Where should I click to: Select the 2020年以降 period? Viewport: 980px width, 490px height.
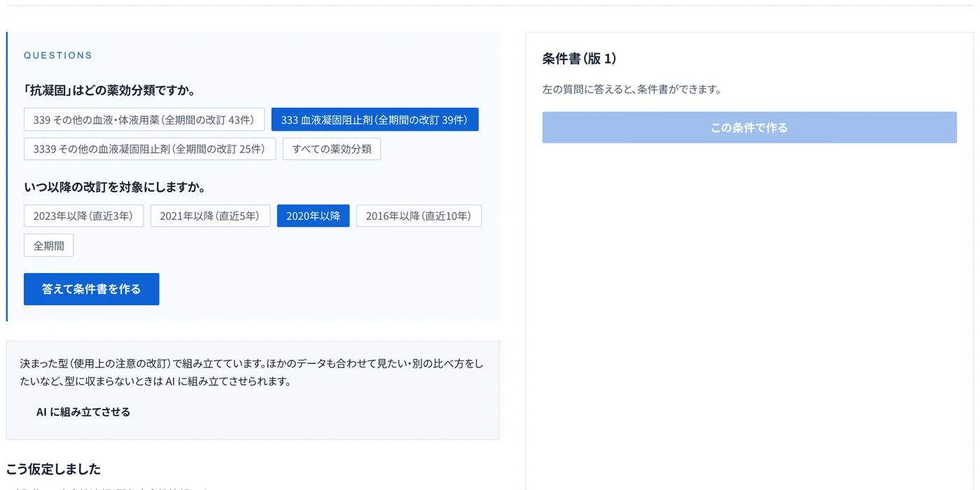coord(313,216)
